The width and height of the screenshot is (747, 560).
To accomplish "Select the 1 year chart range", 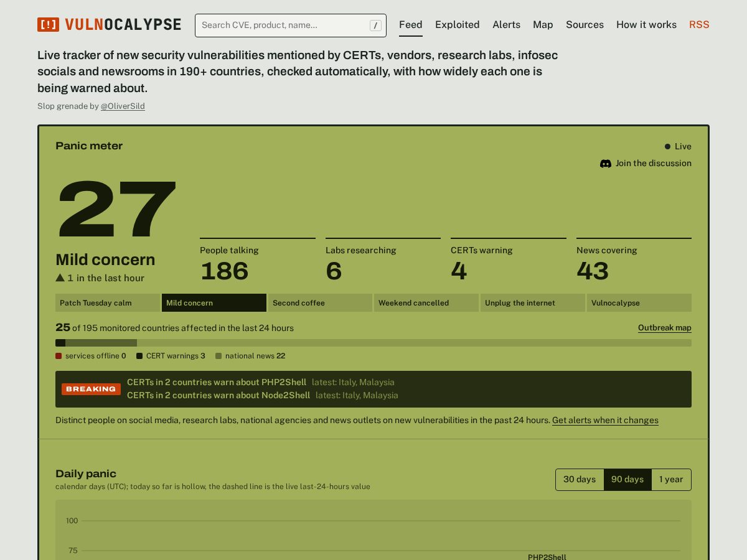I will [x=671, y=480].
